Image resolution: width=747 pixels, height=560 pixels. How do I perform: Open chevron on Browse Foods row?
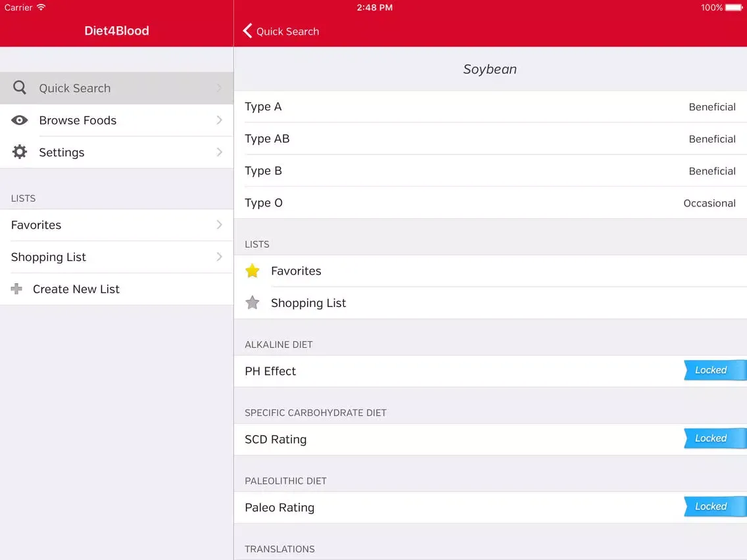click(219, 120)
